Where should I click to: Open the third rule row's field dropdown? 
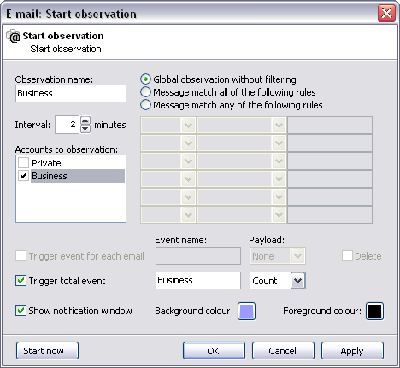pos(188,161)
